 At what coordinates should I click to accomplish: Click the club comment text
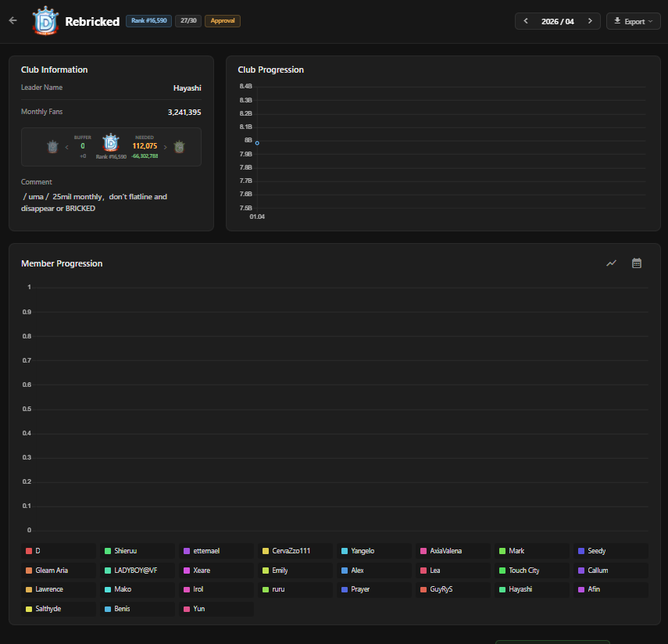(95, 202)
